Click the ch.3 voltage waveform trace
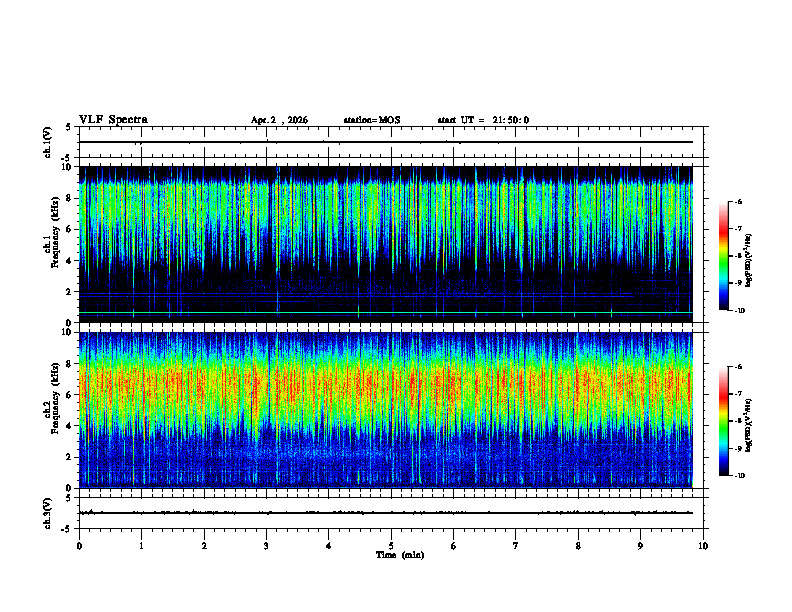Screen dimensions: 792x612 point(386,513)
